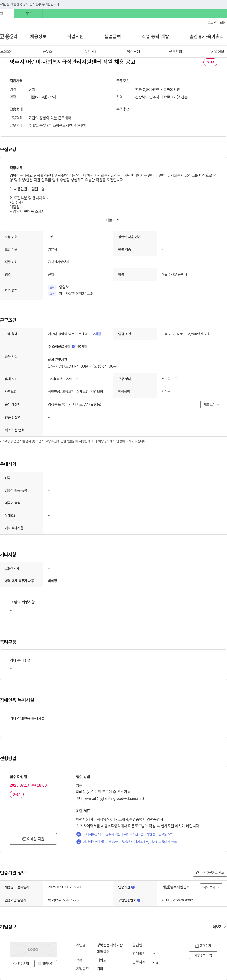Click the D-14 badge beside the job title

(x=210, y=62)
